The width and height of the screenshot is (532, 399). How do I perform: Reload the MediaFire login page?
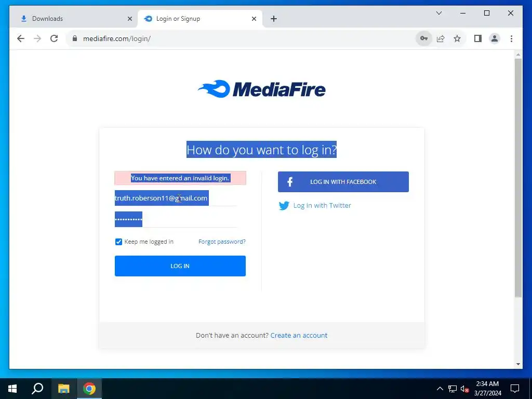[54, 38]
